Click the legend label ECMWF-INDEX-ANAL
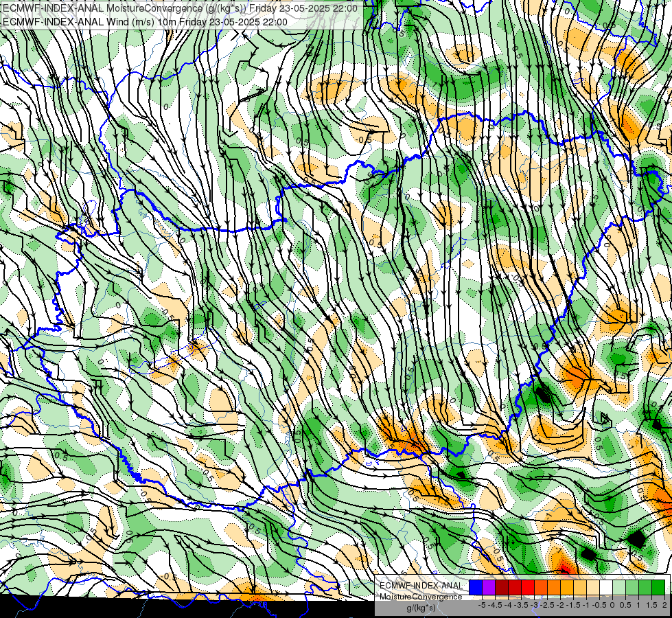The image size is (672, 618). pos(421,586)
